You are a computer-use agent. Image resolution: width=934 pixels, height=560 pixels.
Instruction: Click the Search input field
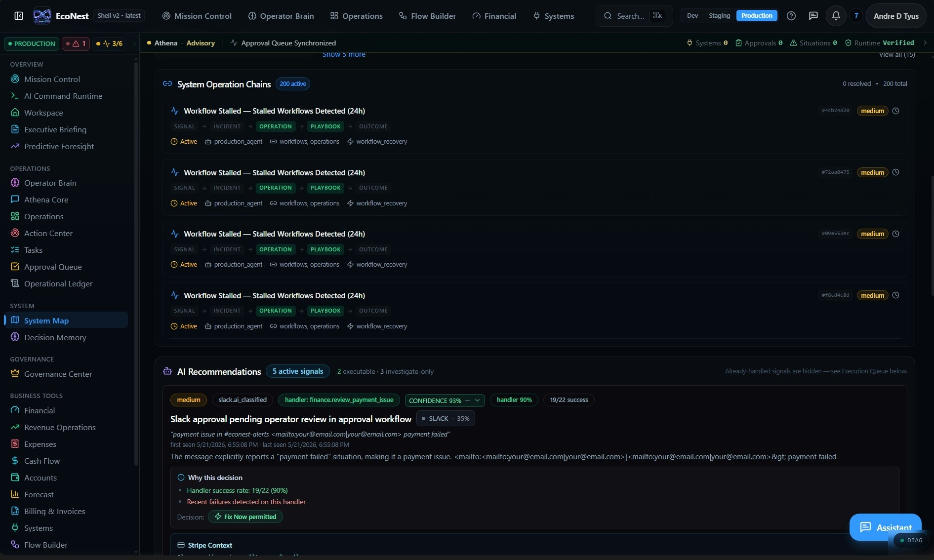pos(634,16)
